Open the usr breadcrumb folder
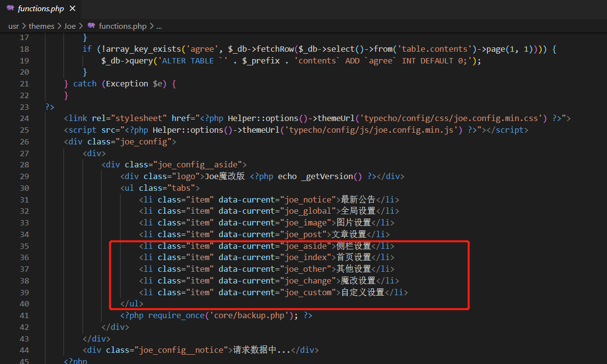The height and width of the screenshot is (364, 607). [x=13, y=26]
